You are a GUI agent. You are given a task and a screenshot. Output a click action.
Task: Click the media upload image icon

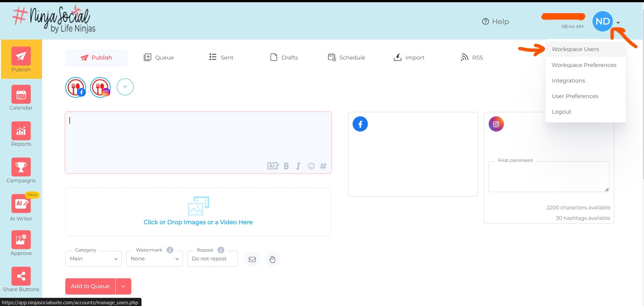tap(198, 206)
